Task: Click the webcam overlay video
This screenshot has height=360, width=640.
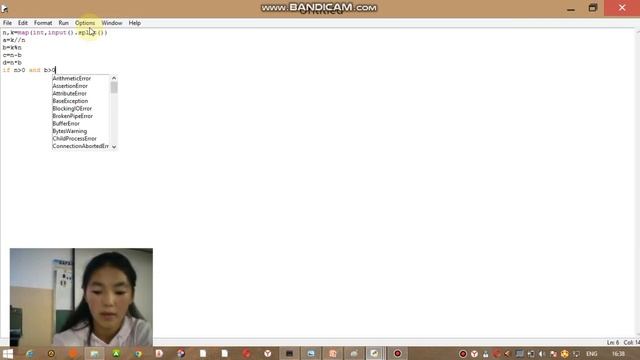Action: (81, 297)
